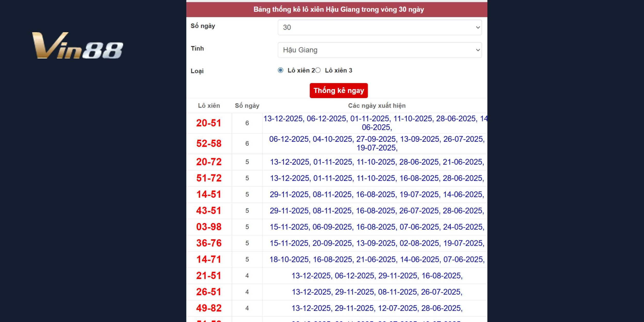
Task: Expand the province selector chevron
Action: [478, 50]
